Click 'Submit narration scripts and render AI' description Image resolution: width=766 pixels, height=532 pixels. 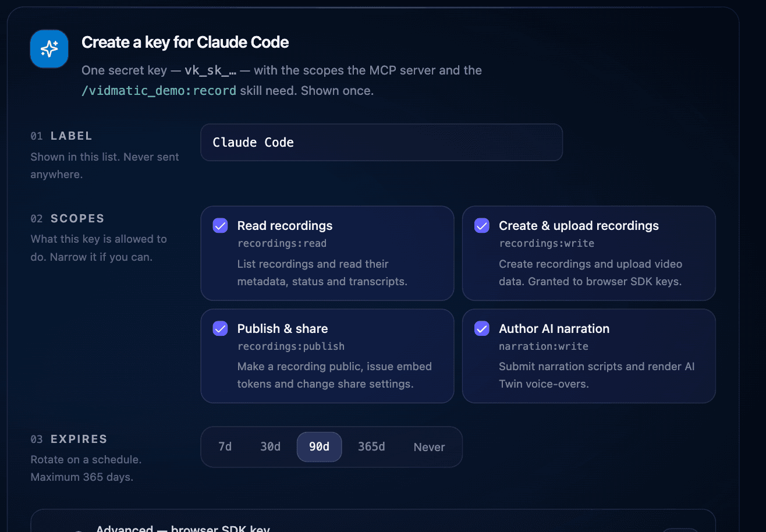point(597,367)
